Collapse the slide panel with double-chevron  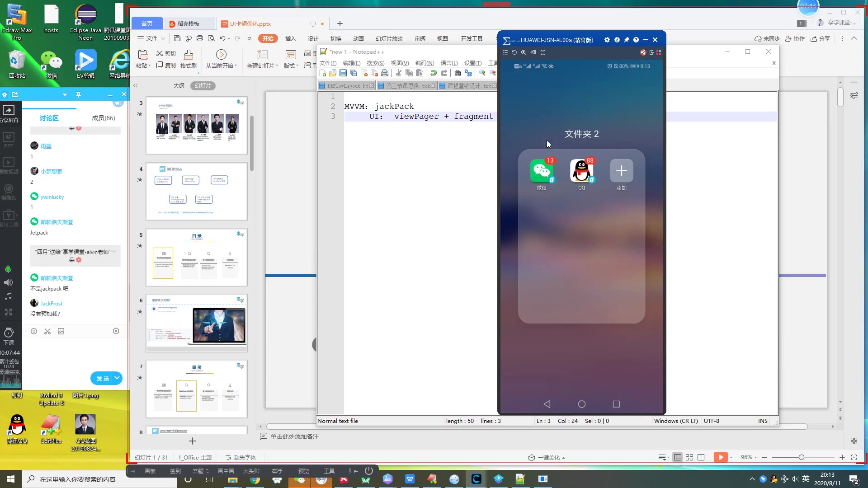pyautogui.click(x=135, y=85)
